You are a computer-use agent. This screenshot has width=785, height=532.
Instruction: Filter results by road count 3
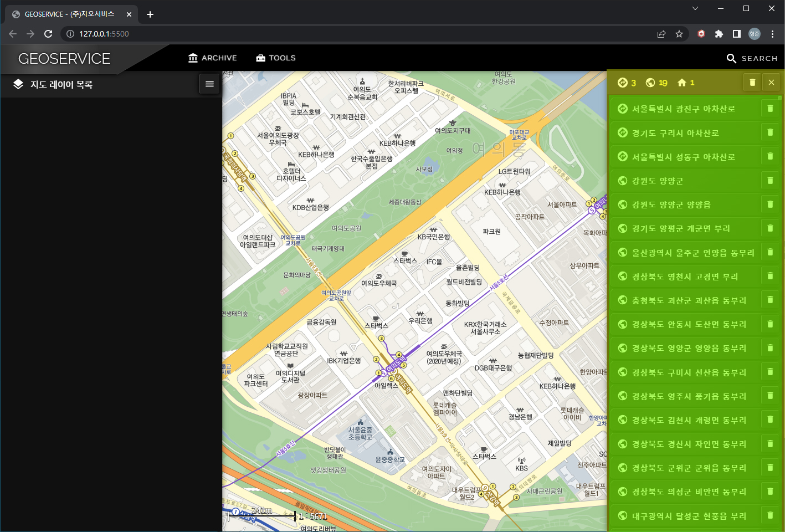(627, 83)
